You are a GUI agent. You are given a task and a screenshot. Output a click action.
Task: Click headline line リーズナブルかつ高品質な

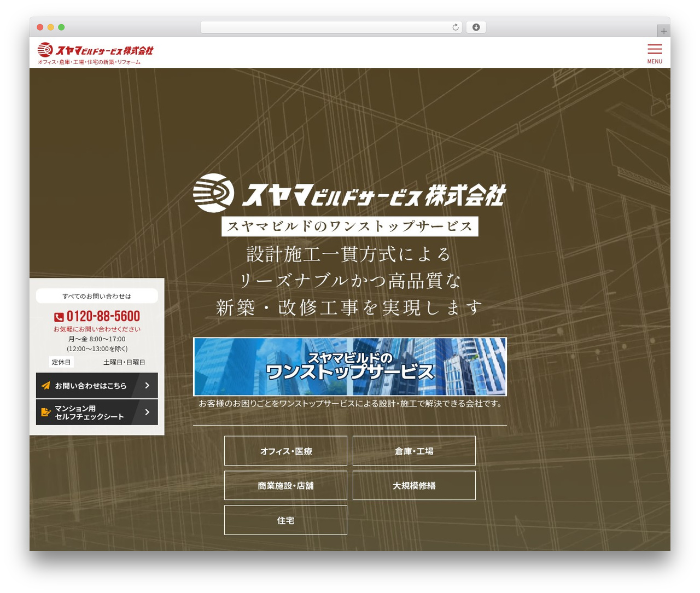coord(350,281)
